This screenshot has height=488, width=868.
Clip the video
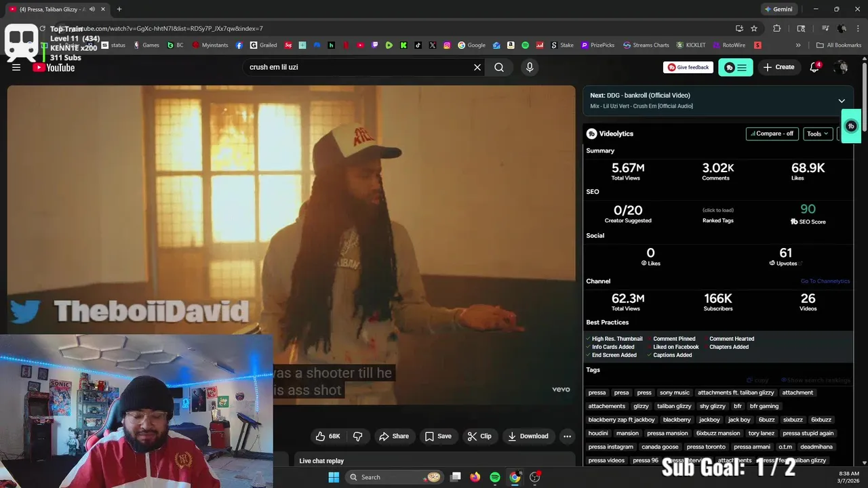tap(479, 436)
